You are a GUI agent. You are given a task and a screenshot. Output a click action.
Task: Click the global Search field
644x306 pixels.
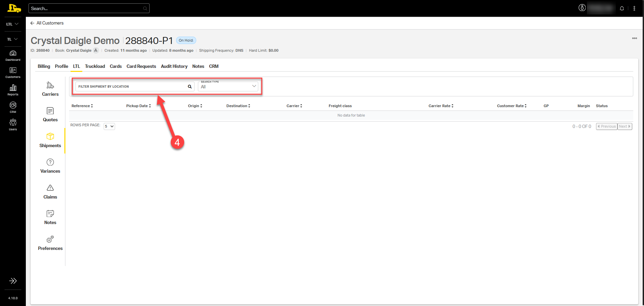[x=89, y=8]
